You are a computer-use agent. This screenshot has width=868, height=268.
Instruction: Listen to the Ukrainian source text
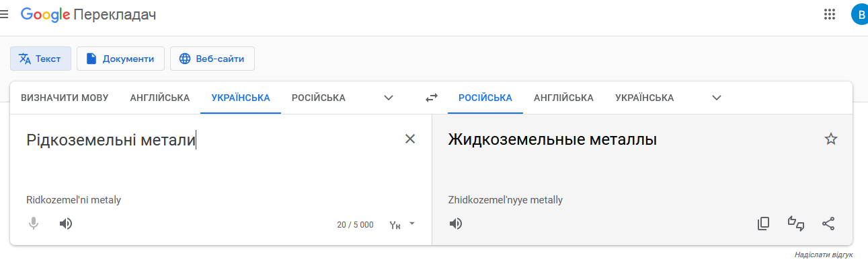(66, 224)
